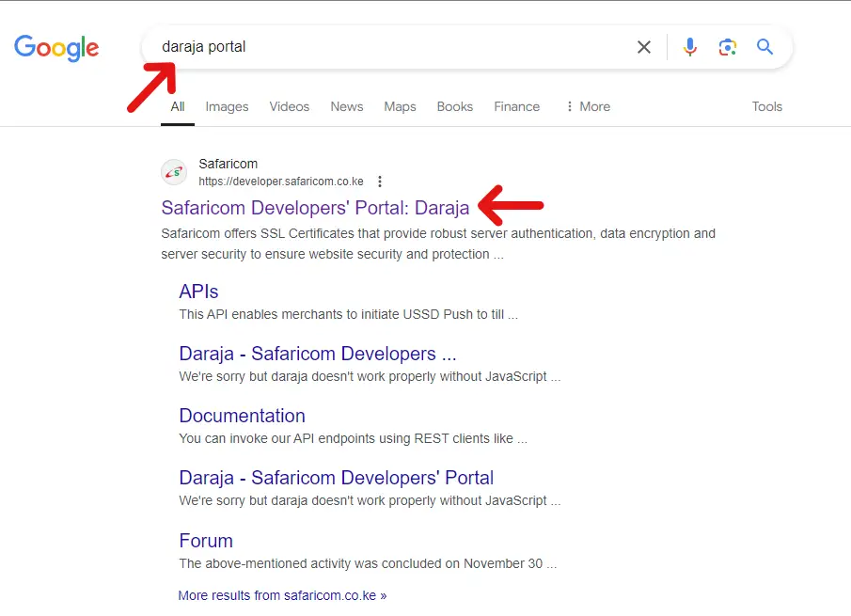Open three-dot menu beside Safaricom URL

click(x=380, y=182)
